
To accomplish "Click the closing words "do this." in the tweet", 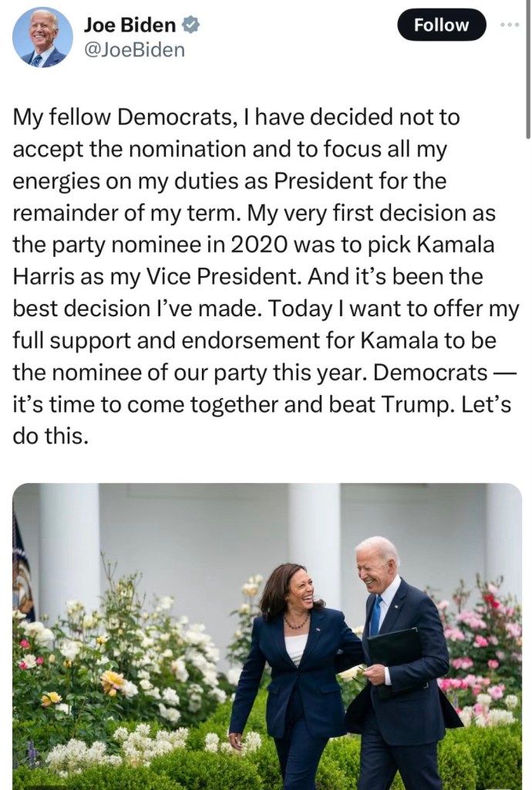I will [x=51, y=437].
